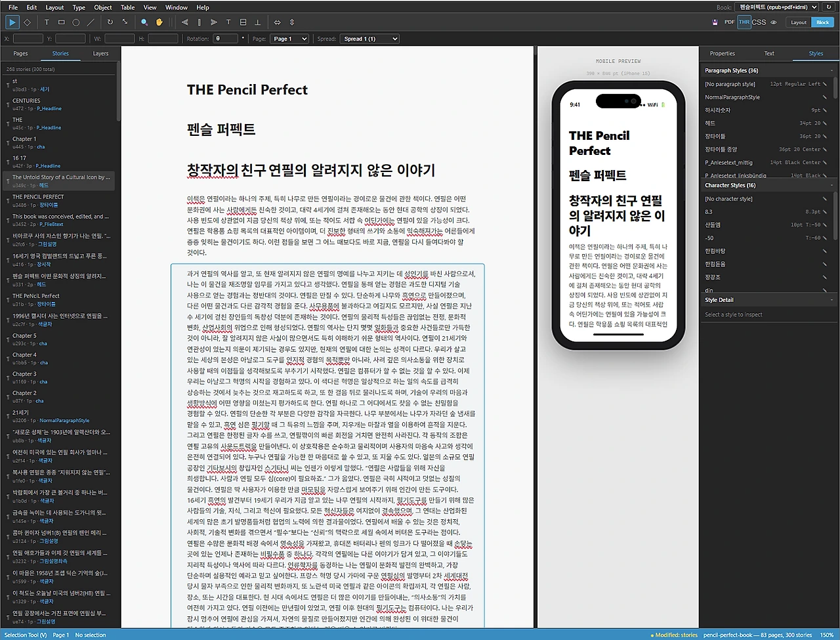
Task: Export using the PDF button
Action: [x=729, y=22]
